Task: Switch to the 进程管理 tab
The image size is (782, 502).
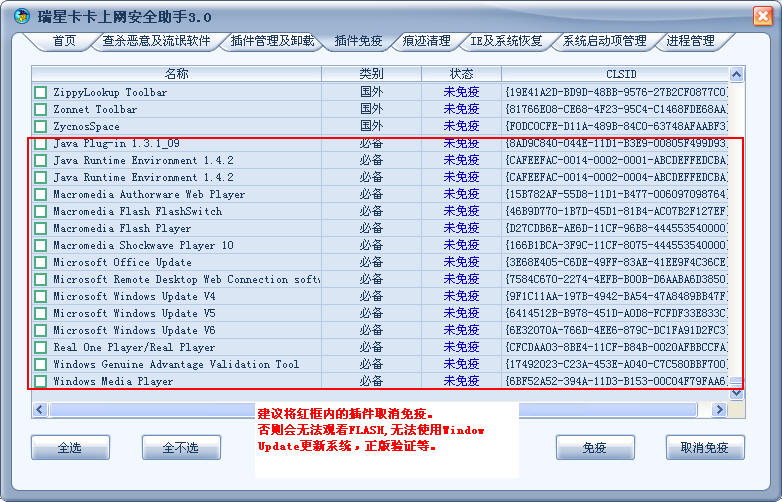Action: 690,41
